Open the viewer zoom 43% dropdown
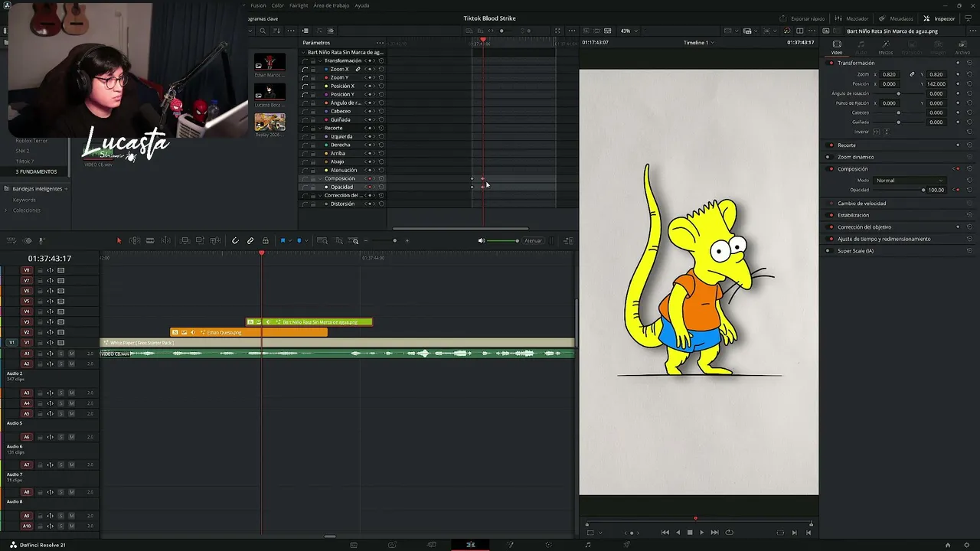Screen dimensions: 980x551 tap(629, 31)
